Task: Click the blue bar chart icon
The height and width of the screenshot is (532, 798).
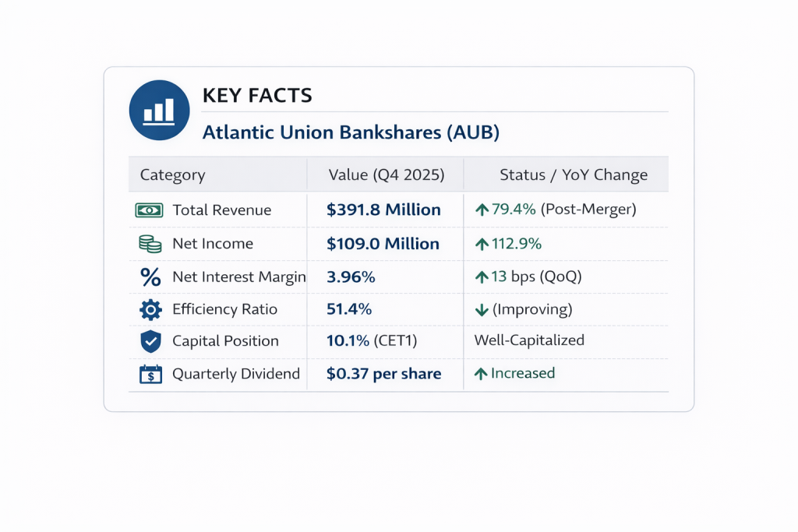Action: [159, 111]
